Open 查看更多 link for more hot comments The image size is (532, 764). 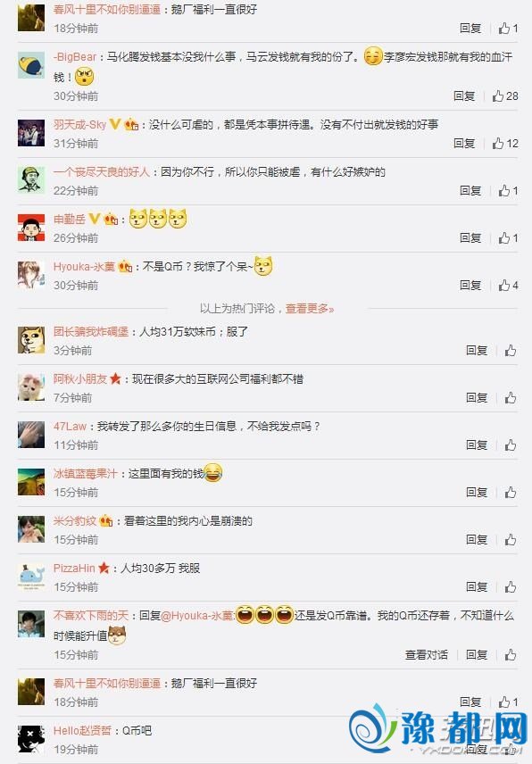tap(310, 309)
